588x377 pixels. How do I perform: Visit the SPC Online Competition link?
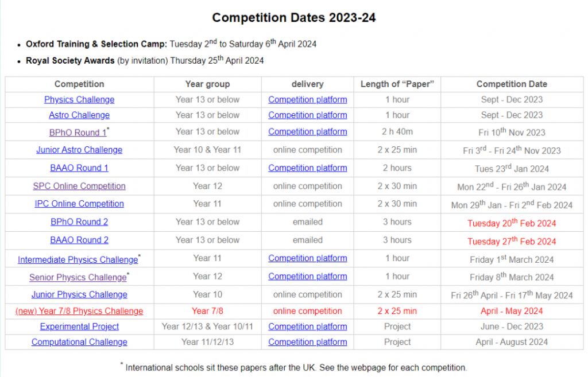(79, 186)
